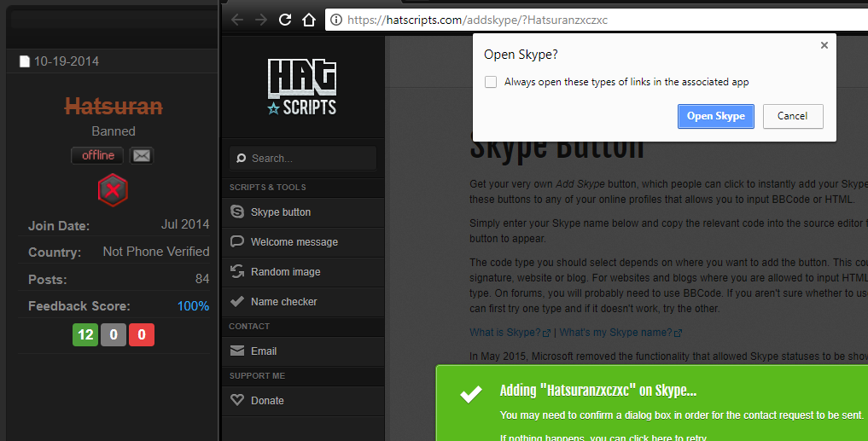
Task: View site info icon in address bar
Action: 336,20
